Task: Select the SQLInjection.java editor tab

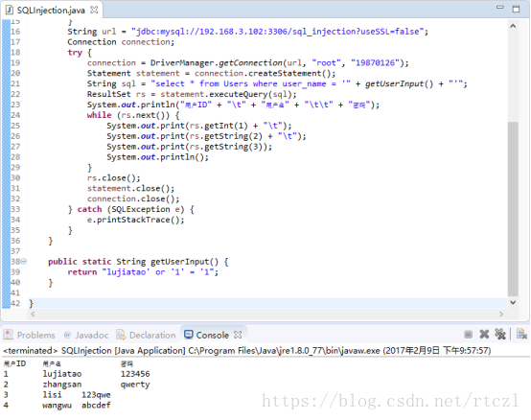Action: click(52, 11)
